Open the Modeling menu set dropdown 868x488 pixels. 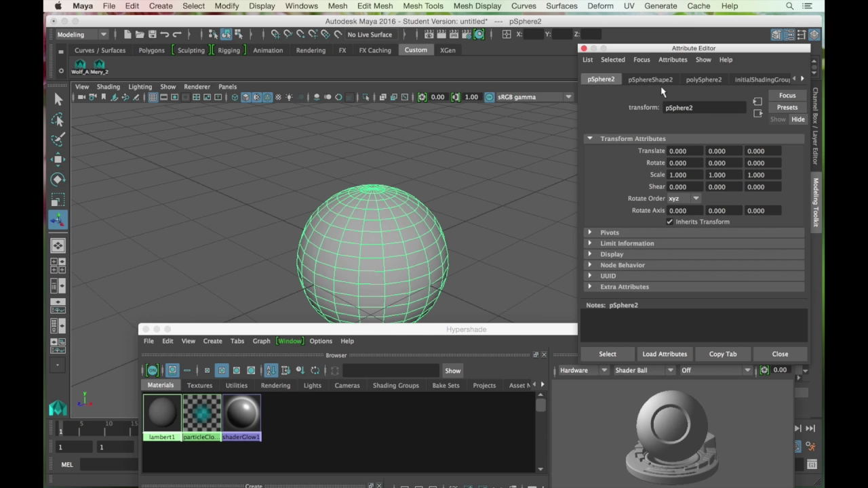pyautogui.click(x=81, y=35)
